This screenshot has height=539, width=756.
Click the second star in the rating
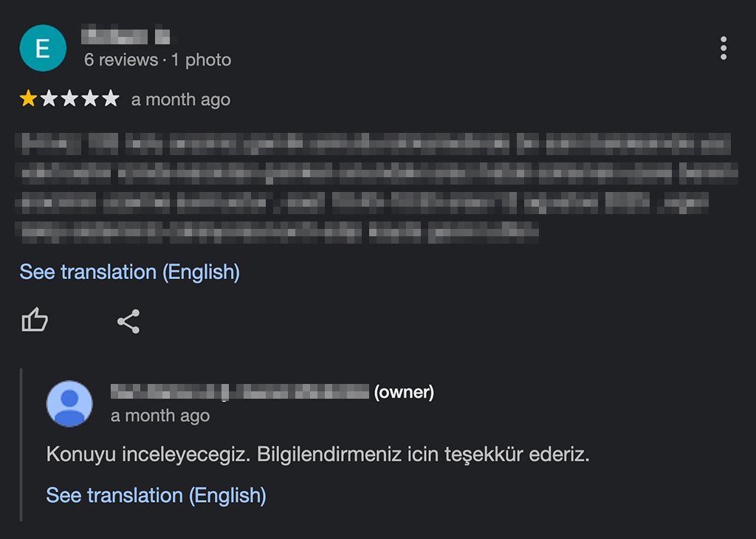click(49, 99)
